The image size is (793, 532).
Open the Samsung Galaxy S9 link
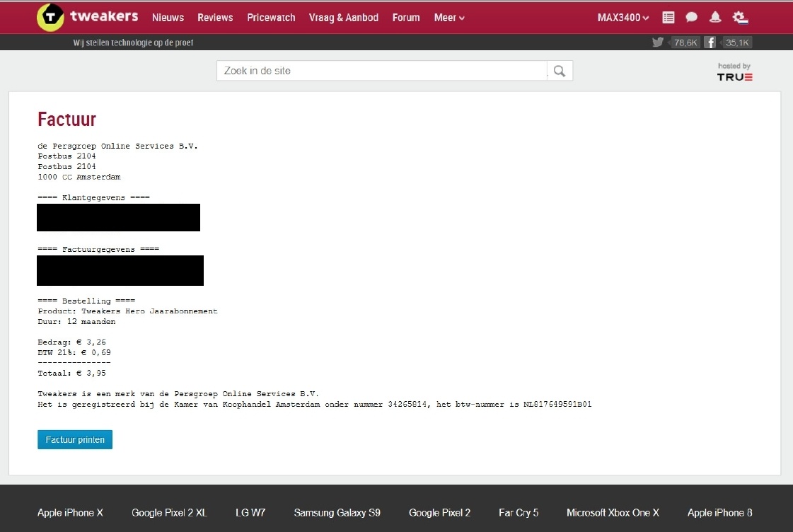coord(337,513)
